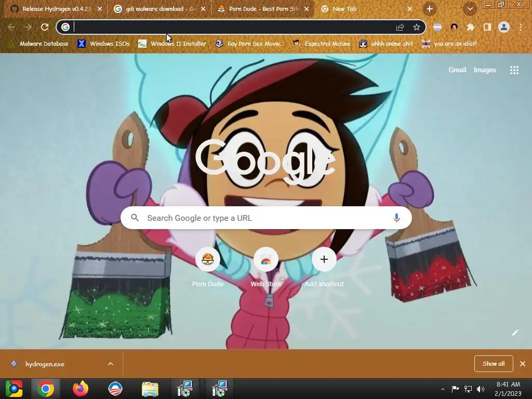Show hidden tray icons arrow
Screen dimensions: 532x399
click(443, 389)
